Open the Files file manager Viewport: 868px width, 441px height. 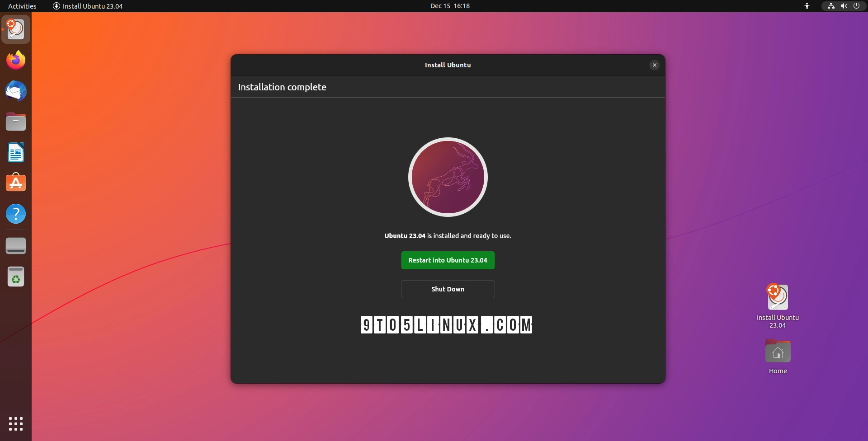click(16, 122)
